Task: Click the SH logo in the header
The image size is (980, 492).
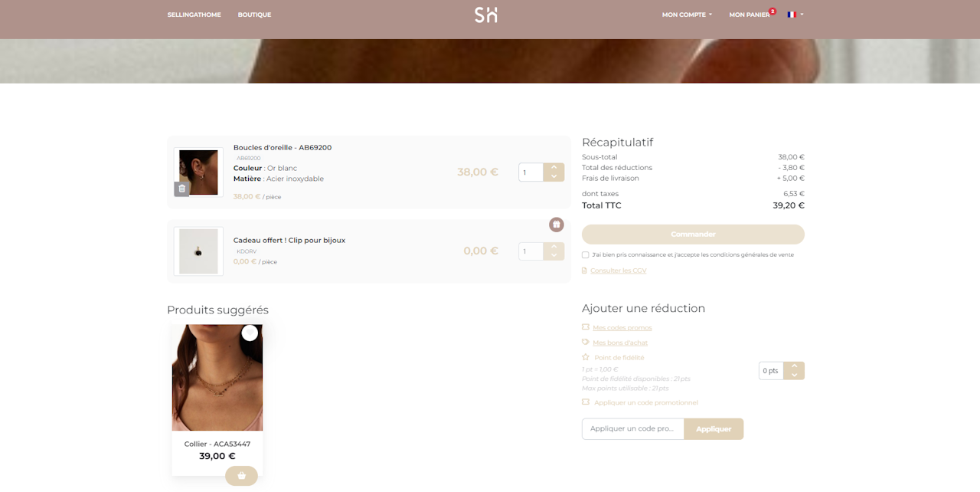Action: [x=485, y=14]
